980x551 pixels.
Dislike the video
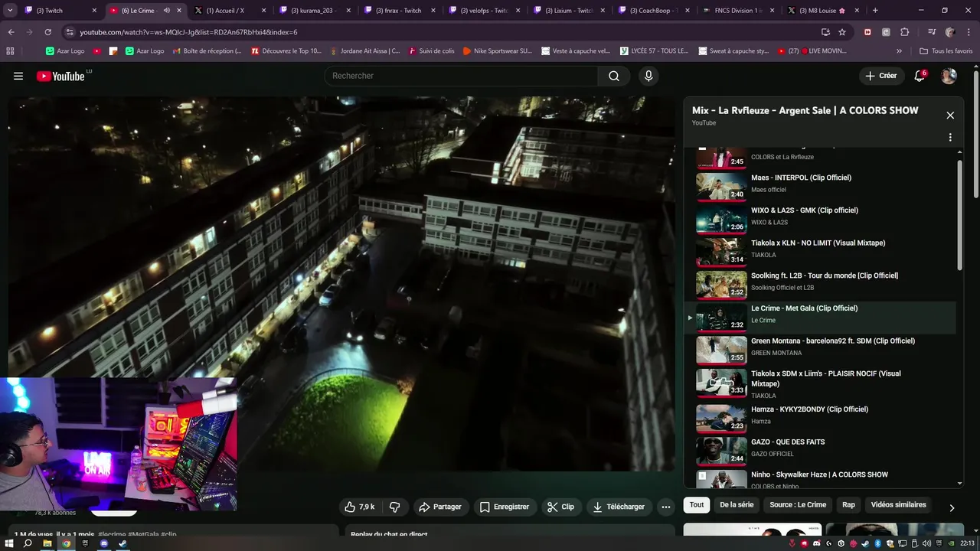point(395,507)
